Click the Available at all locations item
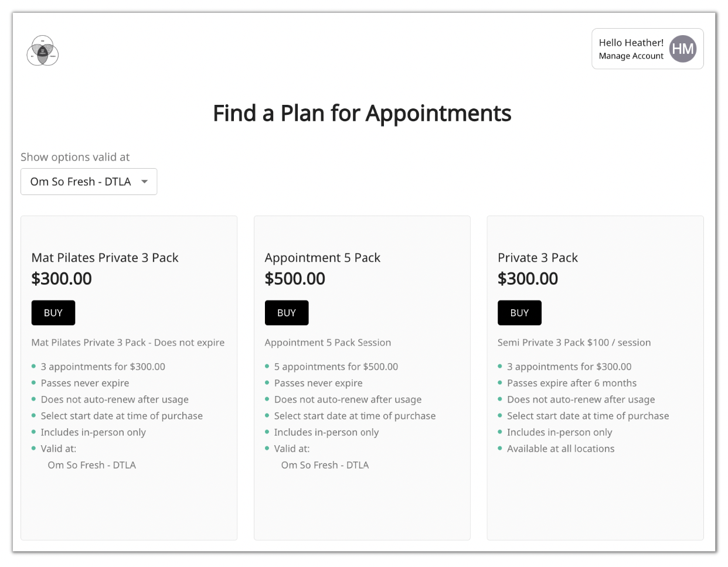 (560, 449)
